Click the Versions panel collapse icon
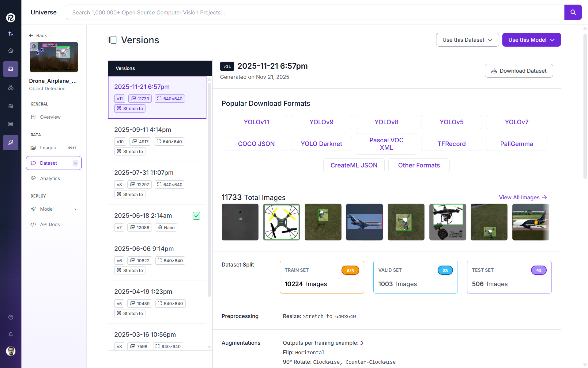 (x=112, y=40)
